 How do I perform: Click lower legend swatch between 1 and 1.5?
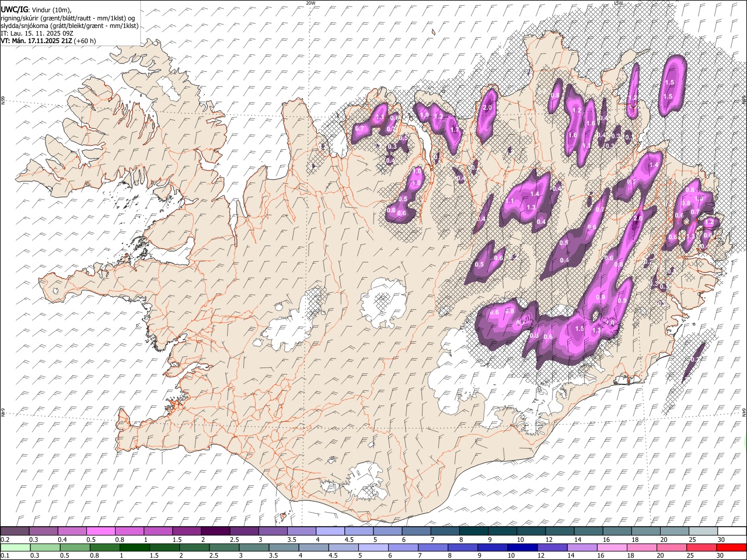[x=134, y=547]
